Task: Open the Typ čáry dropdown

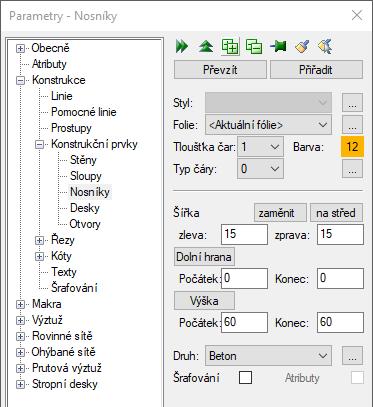Action: (x=260, y=169)
